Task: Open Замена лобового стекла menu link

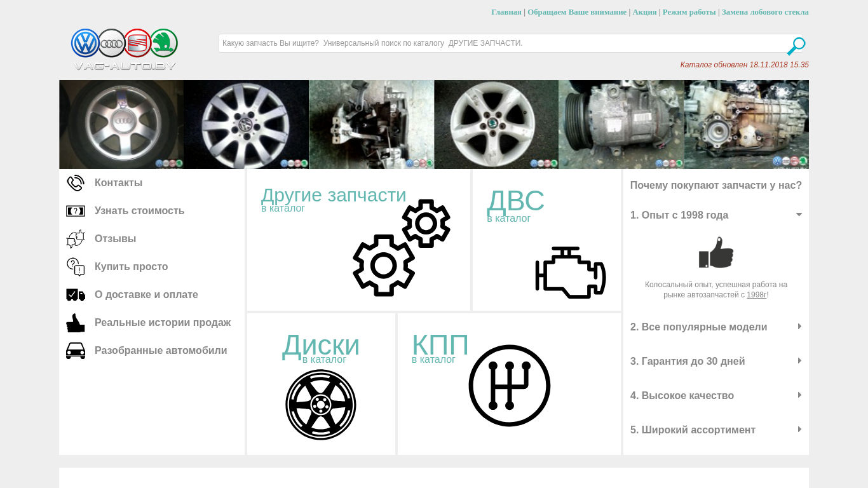Action: pyautogui.click(x=765, y=12)
